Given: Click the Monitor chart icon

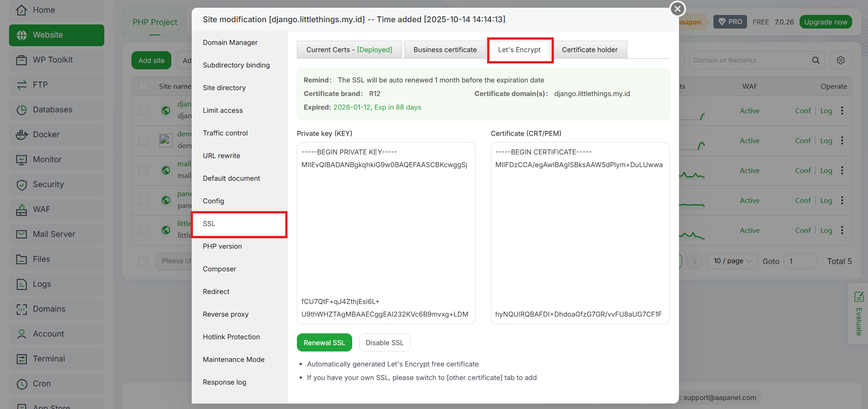Looking at the screenshot, I should point(21,159).
